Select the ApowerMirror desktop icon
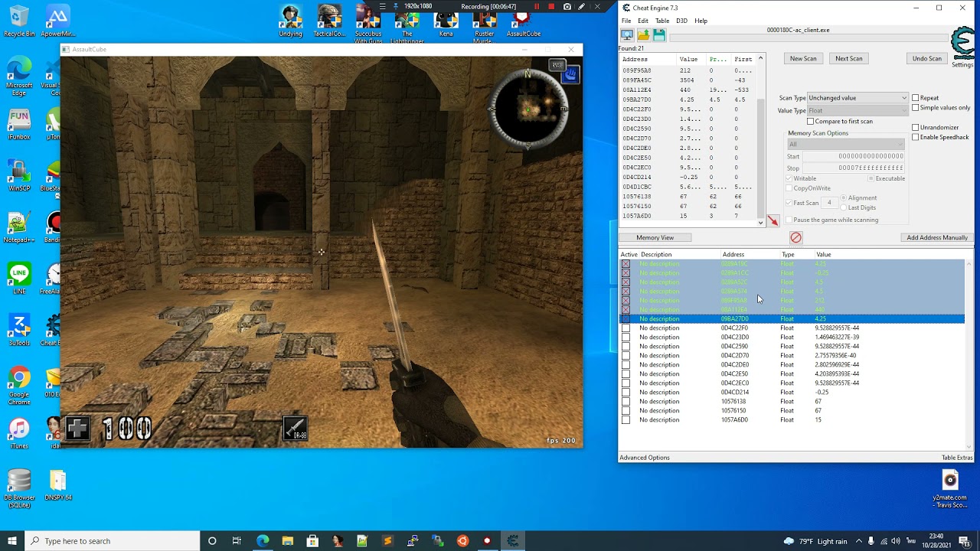 pyautogui.click(x=57, y=21)
